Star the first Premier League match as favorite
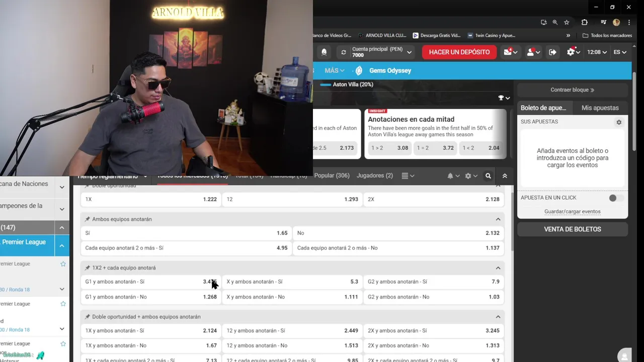 pyautogui.click(x=63, y=264)
